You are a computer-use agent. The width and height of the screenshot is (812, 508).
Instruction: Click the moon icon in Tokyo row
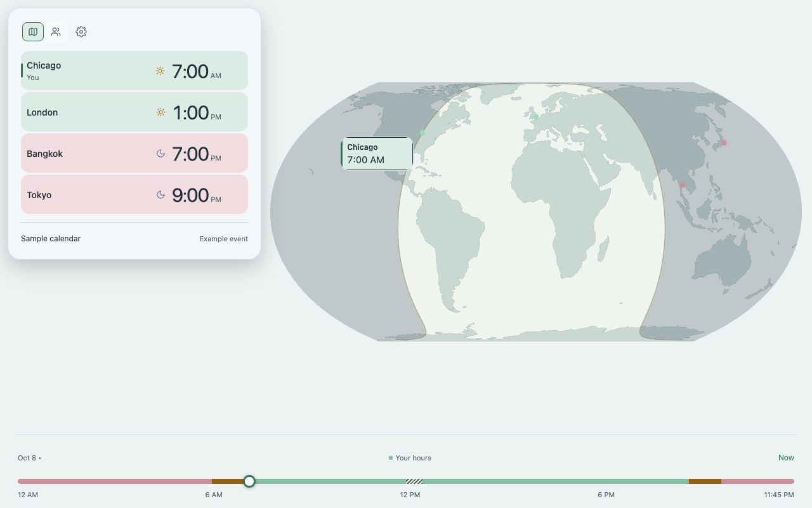[160, 195]
